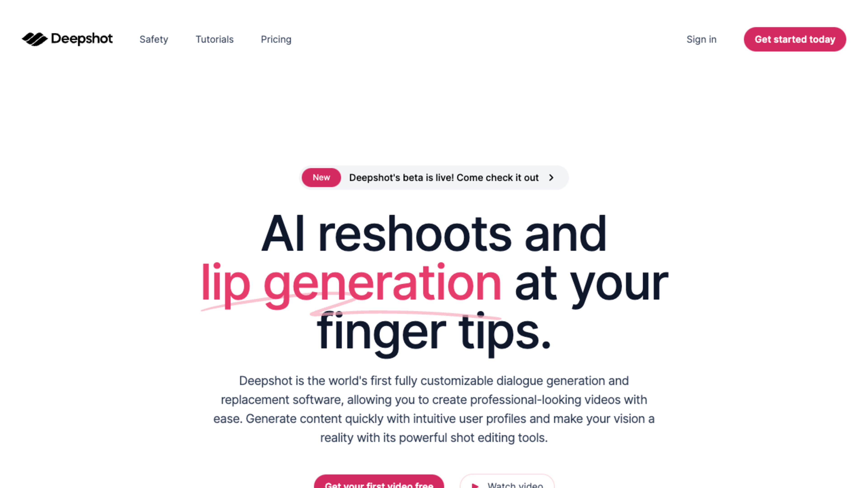The height and width of the screenshot is (488, 868).
Task: Click the Pricing link in navbar
Action: pos(276,39)
